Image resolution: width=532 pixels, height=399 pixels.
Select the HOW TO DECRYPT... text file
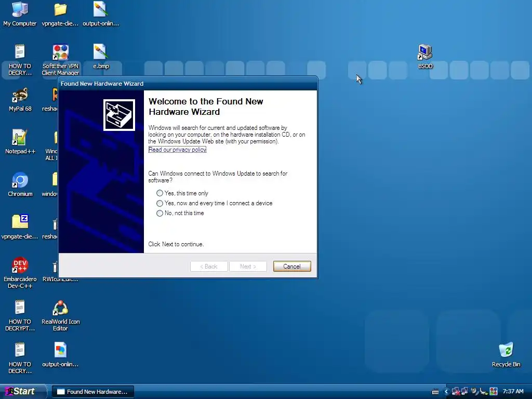coord(20,315)
